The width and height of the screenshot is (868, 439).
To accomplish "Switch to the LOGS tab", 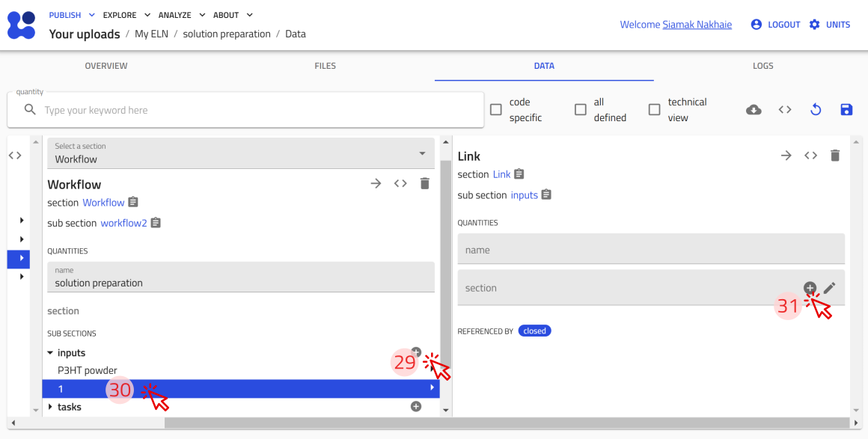I will 762,66.
